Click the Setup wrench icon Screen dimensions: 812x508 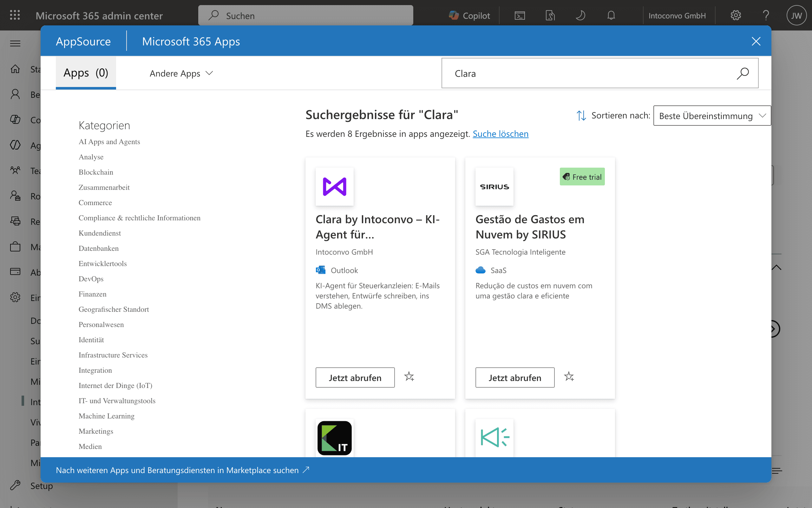tap(15, 485)
